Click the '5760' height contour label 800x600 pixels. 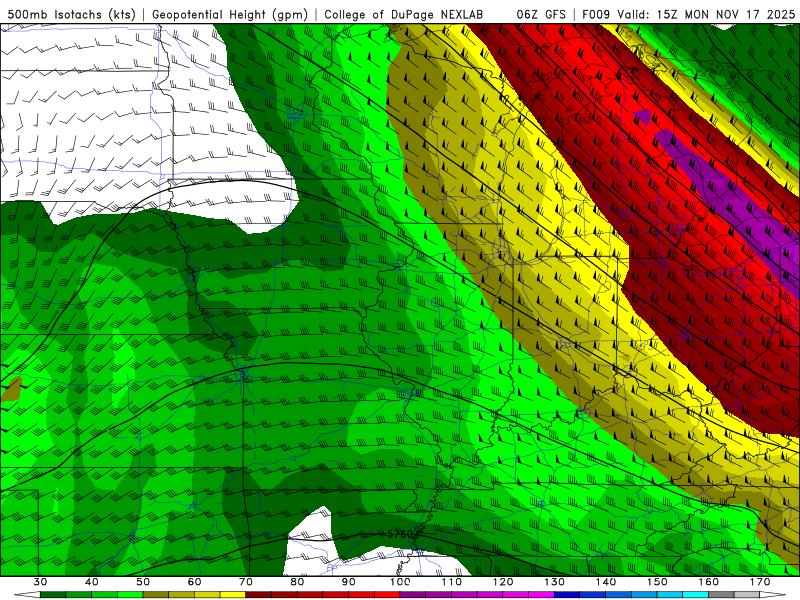pyautogui.click(x=399, y=534)
